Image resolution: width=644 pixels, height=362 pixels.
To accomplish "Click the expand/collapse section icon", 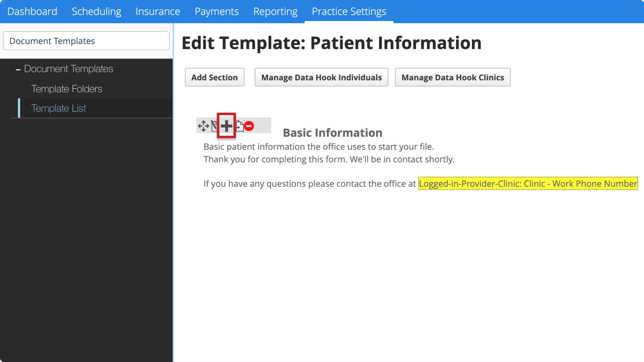I will [x=226, y=125].
